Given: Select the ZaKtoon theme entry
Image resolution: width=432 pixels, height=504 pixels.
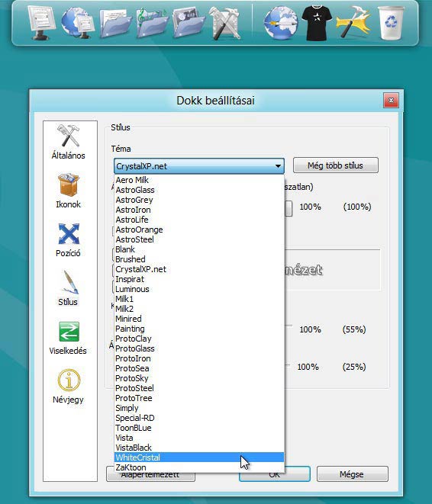Looking at the screenshot, I should [199, 467].
